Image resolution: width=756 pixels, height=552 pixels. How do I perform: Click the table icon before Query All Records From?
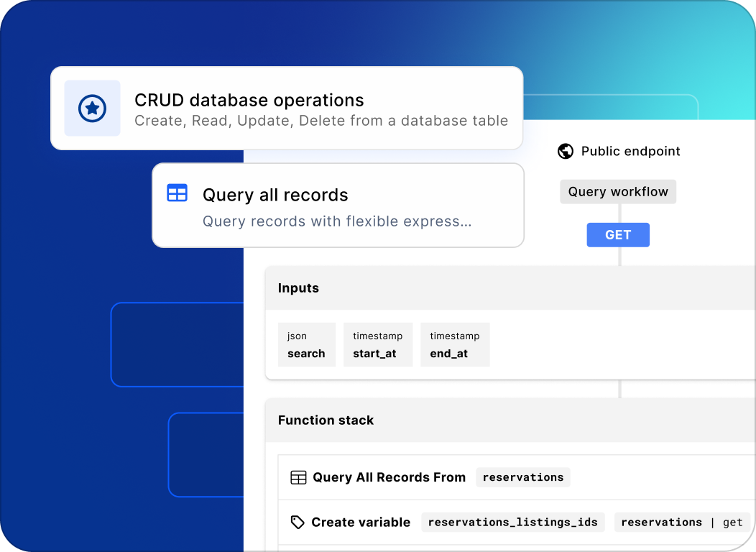click(x=298, y=477)
